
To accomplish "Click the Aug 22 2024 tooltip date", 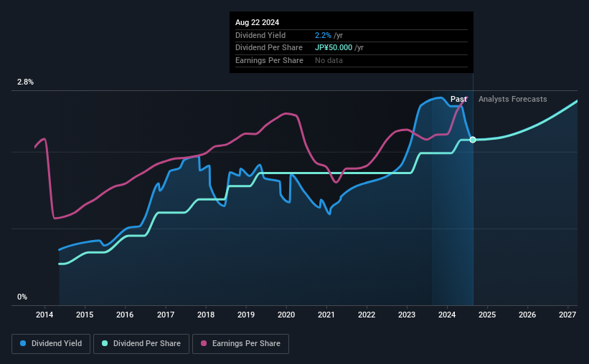I will pyautogui.click(x=258, y=22).
